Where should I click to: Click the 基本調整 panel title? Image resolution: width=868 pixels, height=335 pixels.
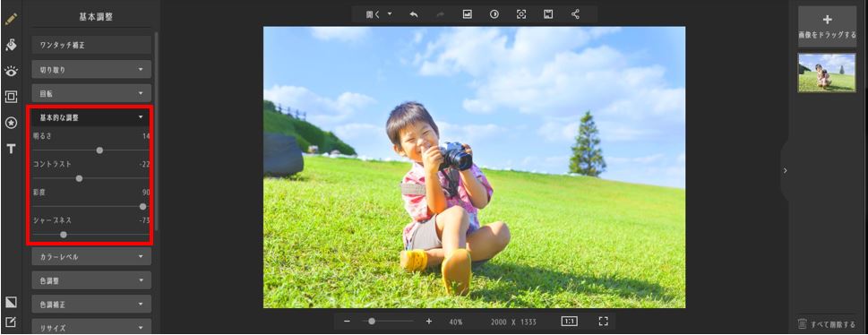[x=96, y=17]
